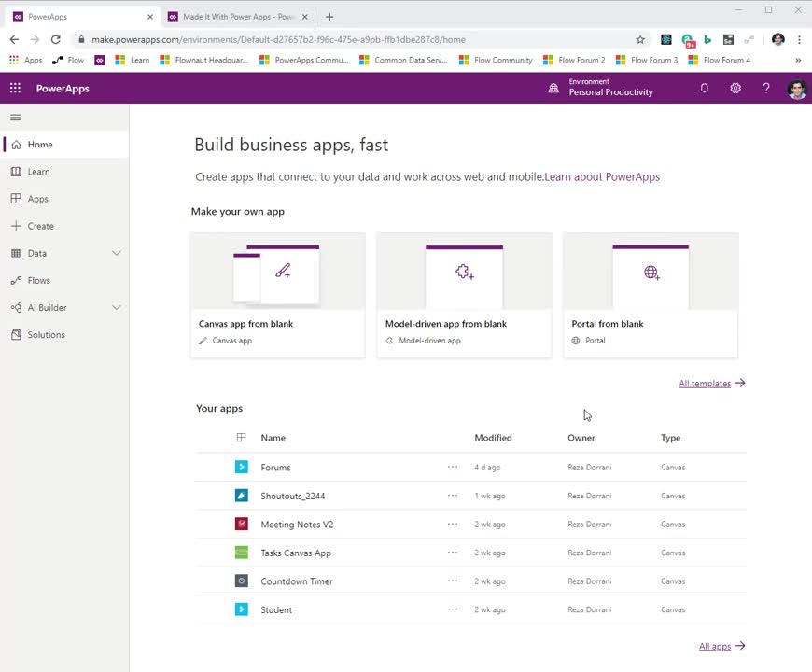The height and width of the screenshot is (672, 812).
Task: Click the Bing extension icon
Action: [707, 39]
